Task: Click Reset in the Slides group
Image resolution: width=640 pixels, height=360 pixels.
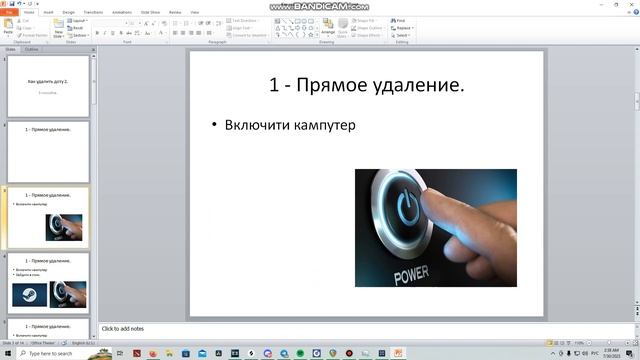Action: coord(75,28)
